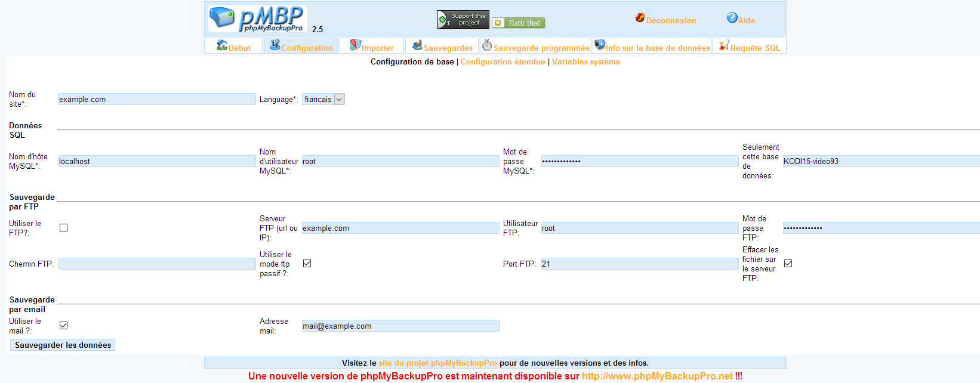Click the empty Chemin FTP field
This screenshot has width=980, height=383.
click(157, 264)
